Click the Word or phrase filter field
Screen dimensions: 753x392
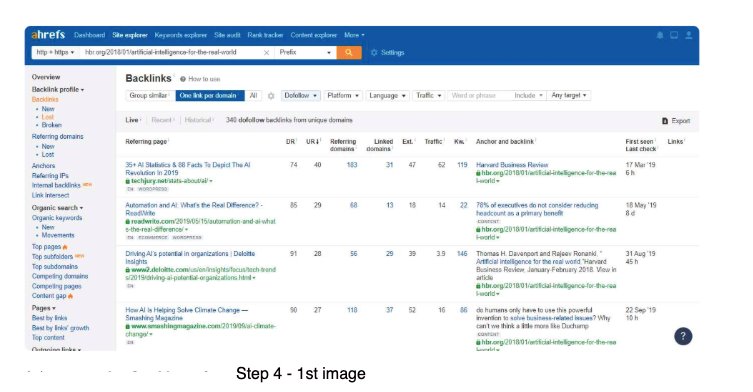(x=479, y=96)
